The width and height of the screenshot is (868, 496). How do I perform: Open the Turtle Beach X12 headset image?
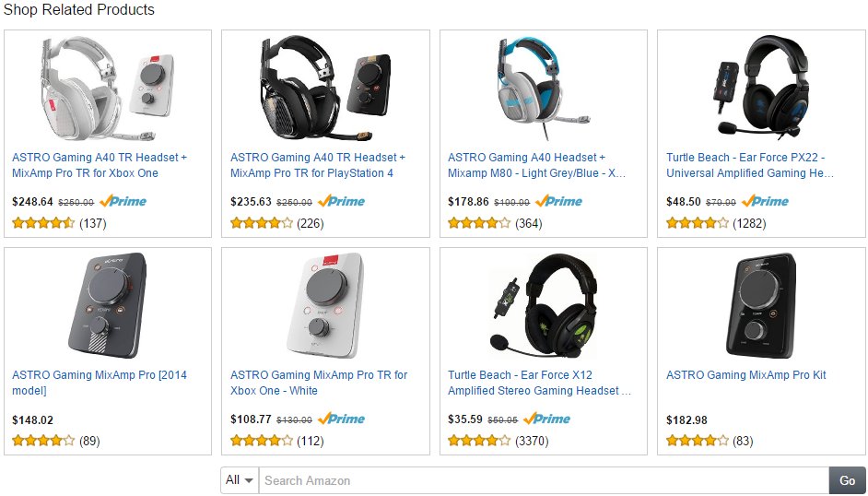(543, 305)
